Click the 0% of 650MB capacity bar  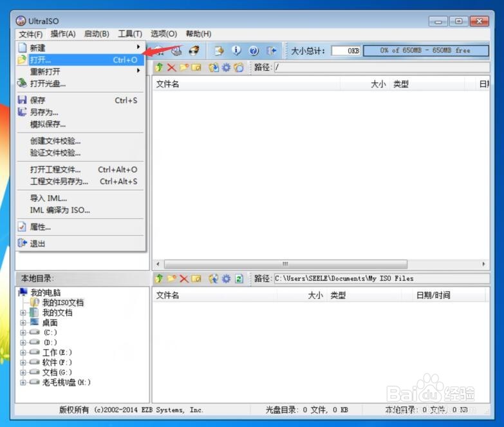pyautogui.click(x=426, y=50)
